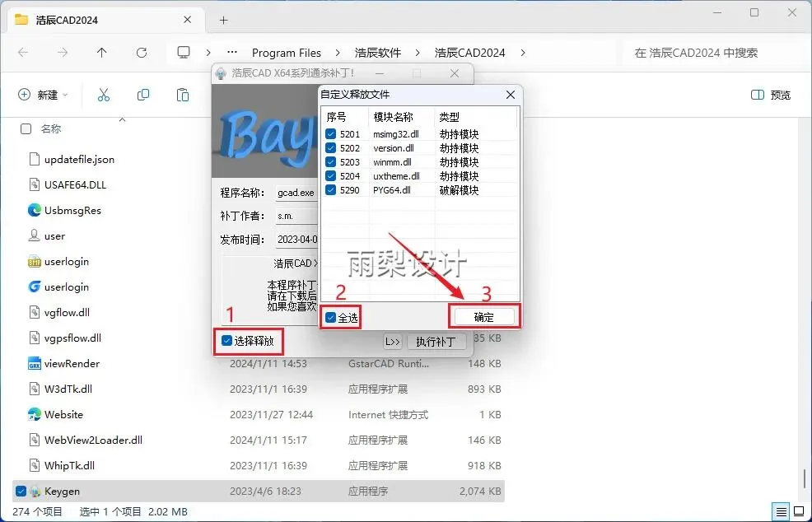Screen dimensions: 812x522
Task: Go forward in File Explorer
Action: 62,53
